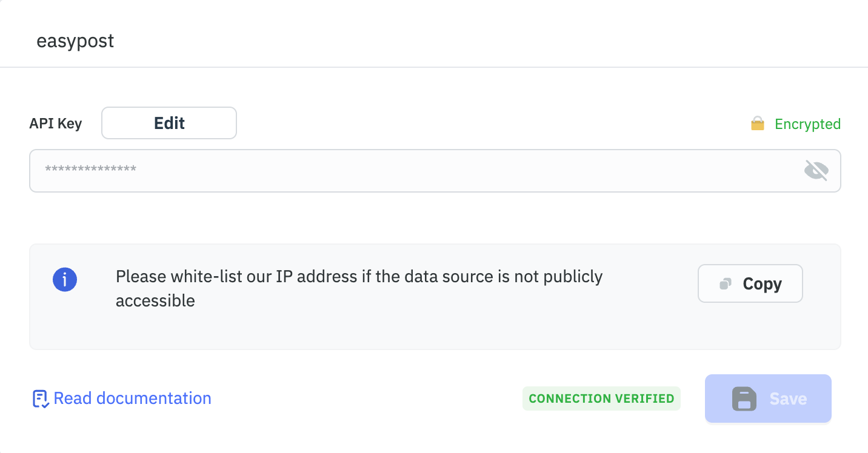Click the CONNECTION VERIFIED badge

pos(601,398)
